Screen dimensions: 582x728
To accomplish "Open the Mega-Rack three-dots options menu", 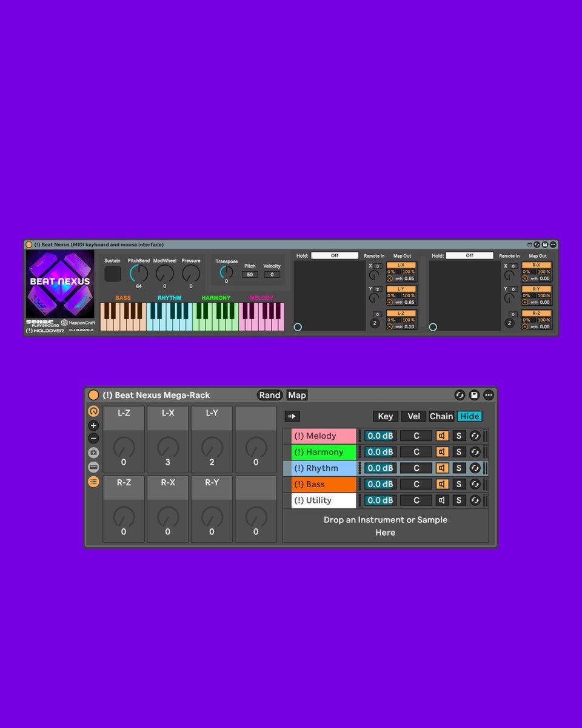I will [489, 395].
